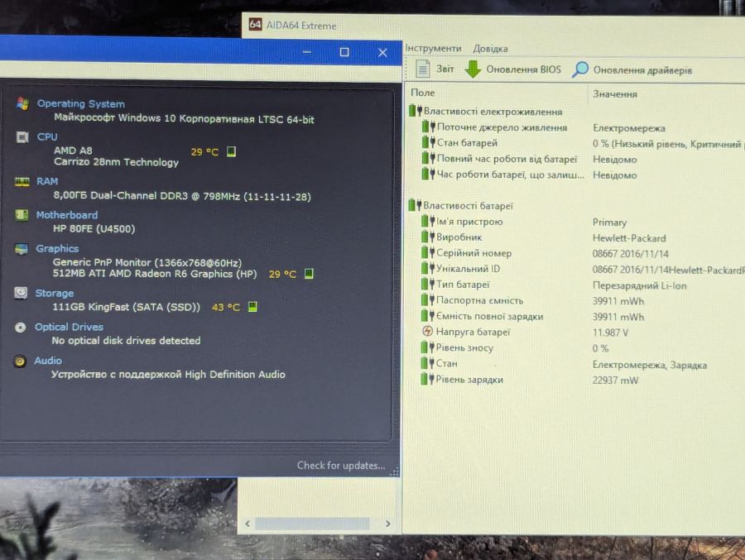Open the Audio section link

47,361
